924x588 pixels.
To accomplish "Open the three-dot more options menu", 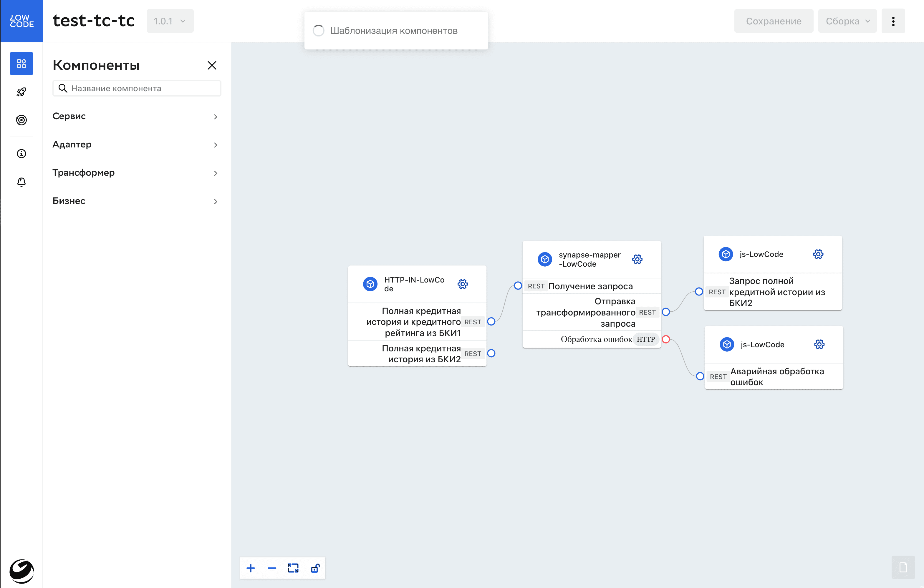I will tap(893, 21).
